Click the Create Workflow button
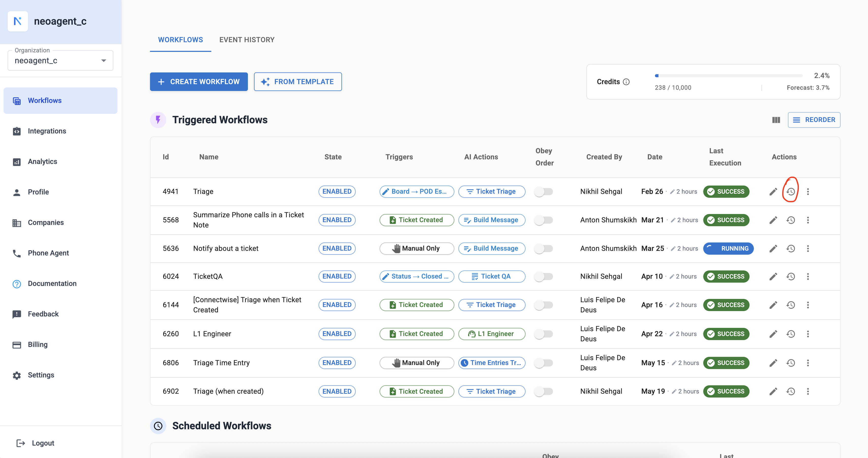The width and height of the screenshot is (868, 458). 199,82
